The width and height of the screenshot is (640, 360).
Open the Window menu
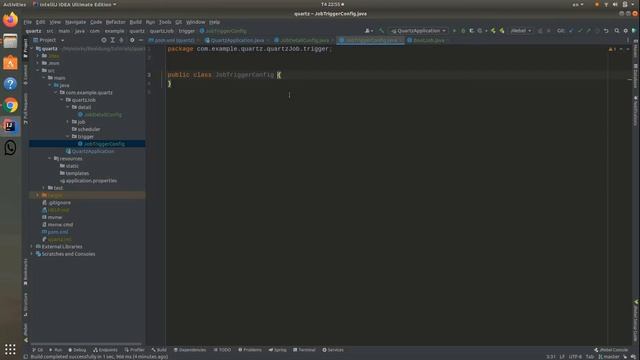click(x=196, y=22)
